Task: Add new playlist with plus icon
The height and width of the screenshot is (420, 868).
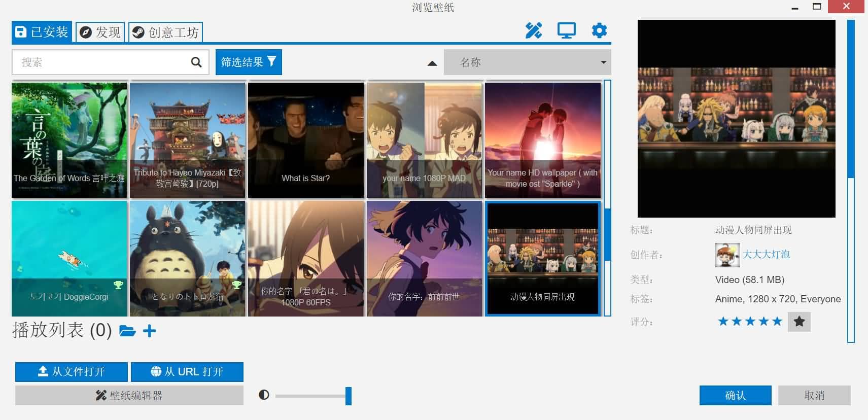Action: (149, 331)
